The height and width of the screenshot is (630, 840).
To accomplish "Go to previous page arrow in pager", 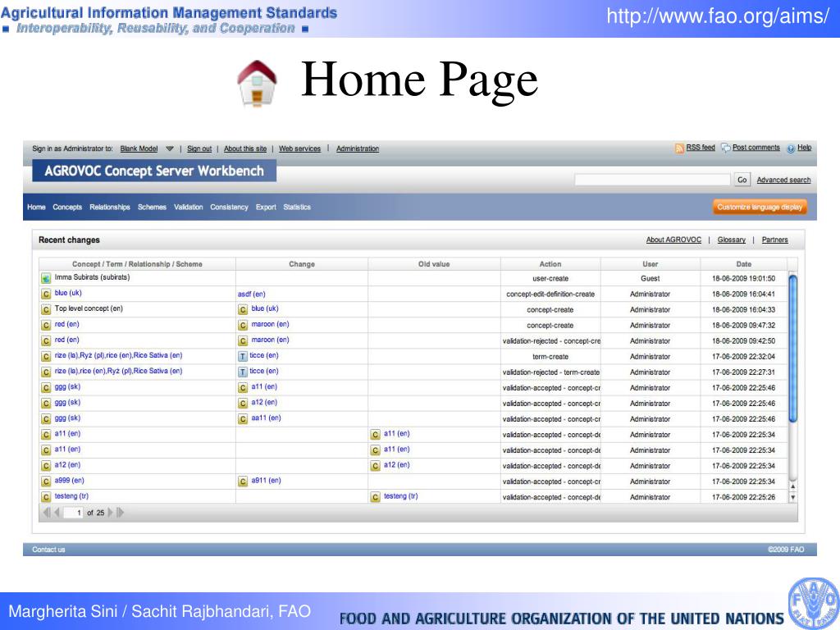I will pyautogui.click(x=57, y=513).
